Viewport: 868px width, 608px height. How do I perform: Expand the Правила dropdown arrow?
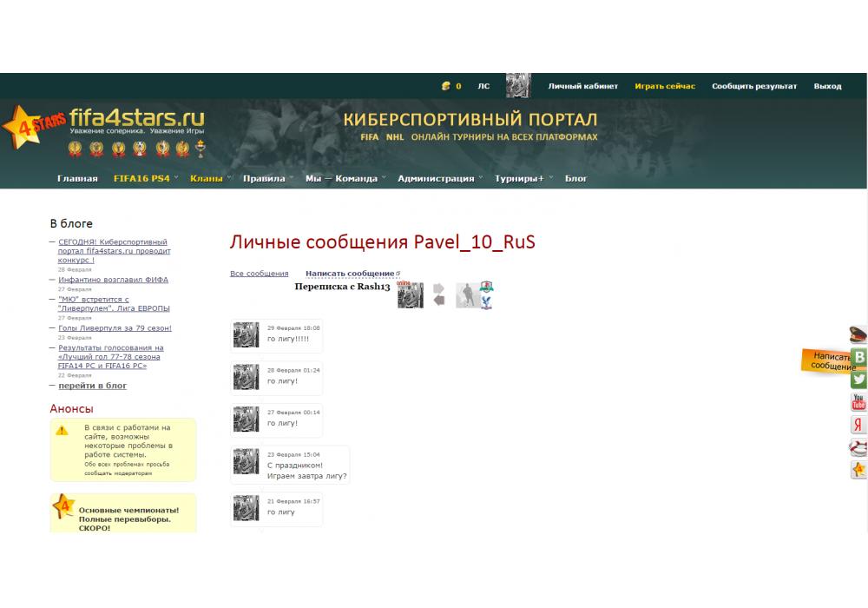[x=291, y=178]
